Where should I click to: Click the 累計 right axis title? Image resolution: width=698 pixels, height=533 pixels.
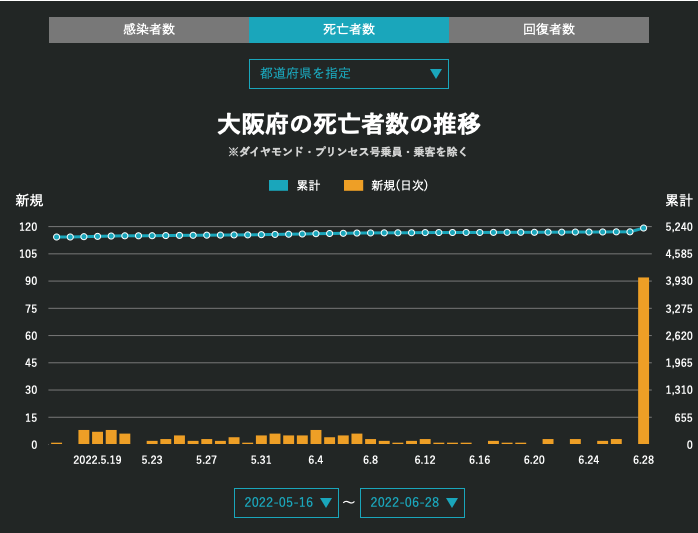click(x=679, y=200)
